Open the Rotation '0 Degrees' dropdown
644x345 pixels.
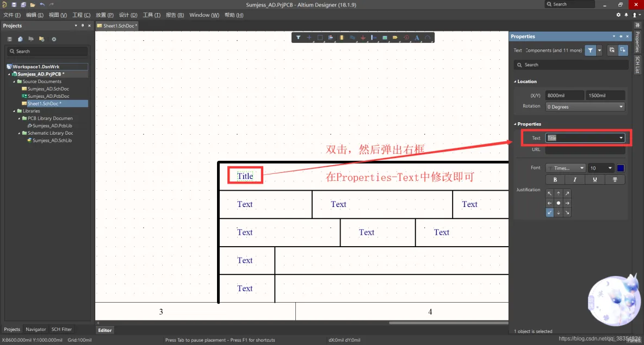point(585,106)
